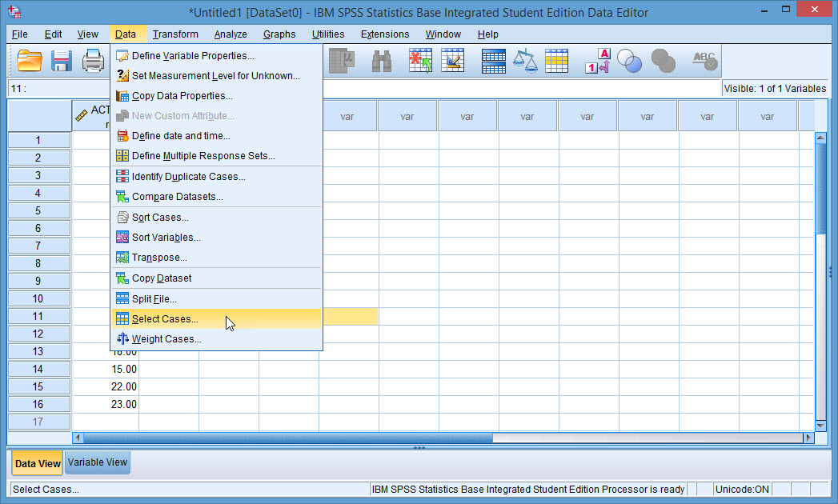
Task: Click the Visible: 1 of 1 Variables label
Action: [775, 89]
